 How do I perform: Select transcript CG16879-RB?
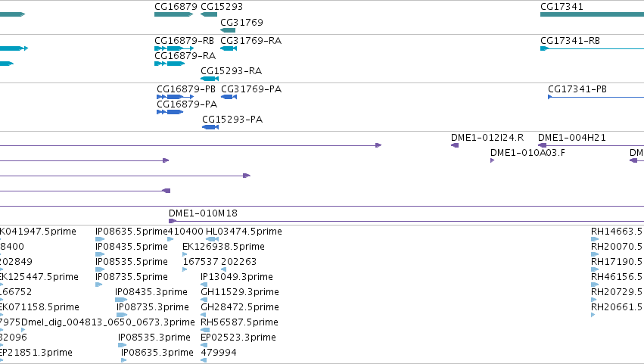point(174,48)
